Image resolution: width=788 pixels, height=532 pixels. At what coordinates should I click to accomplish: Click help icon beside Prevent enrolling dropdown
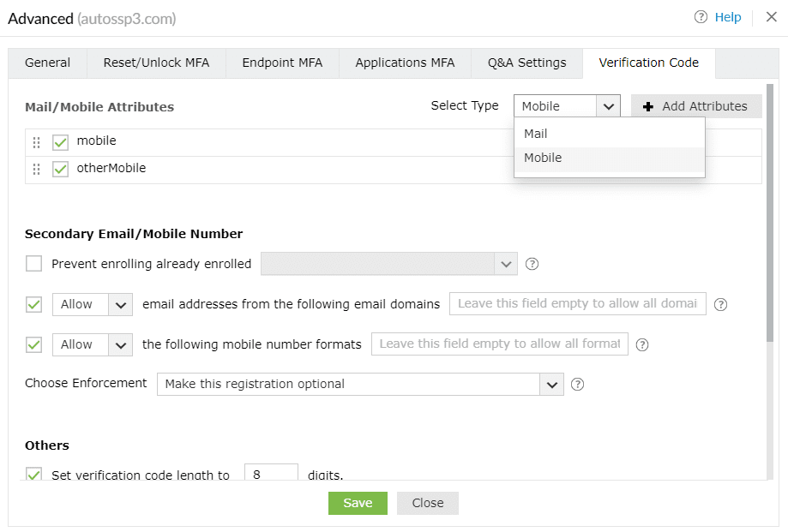tap(532, 264)
